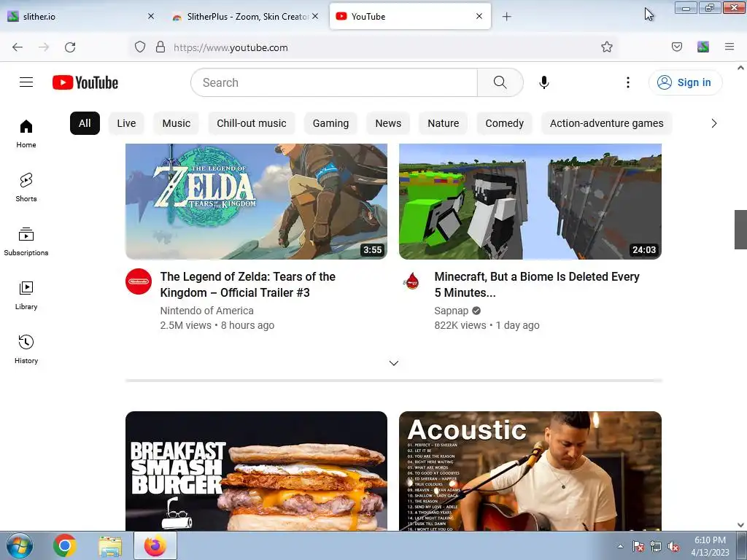Bookmark this page with star icon
Viewport: 747px width, 560px height.
point(606,47)
